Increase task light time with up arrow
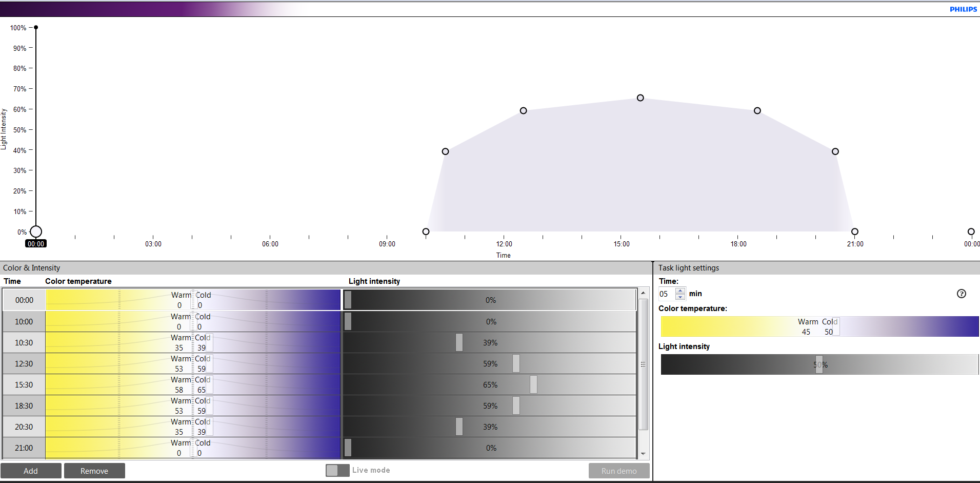 [680, 291]
